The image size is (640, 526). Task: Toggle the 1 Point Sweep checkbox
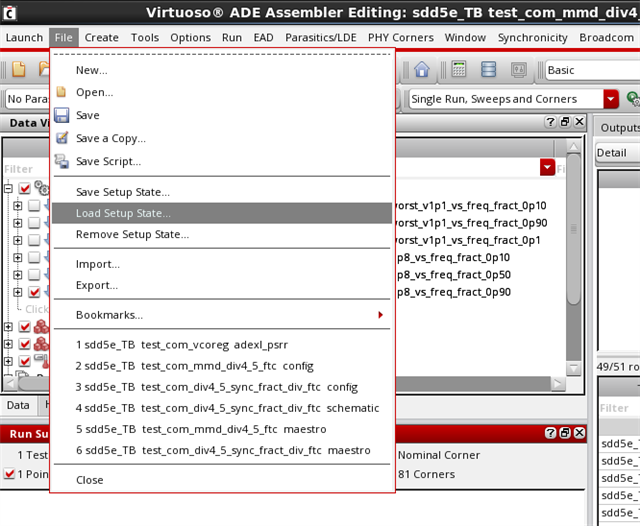9,474
